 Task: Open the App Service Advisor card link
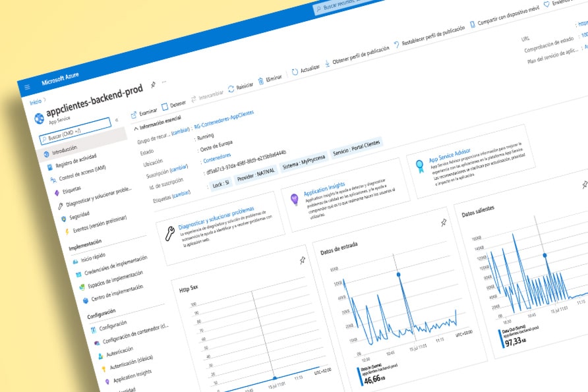(450, 155)
